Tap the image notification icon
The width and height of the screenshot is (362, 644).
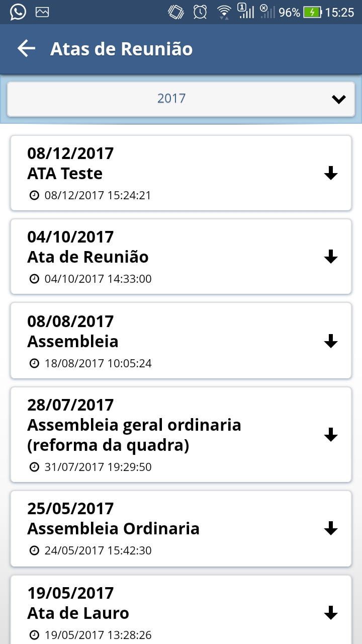[x=42, y=12]
